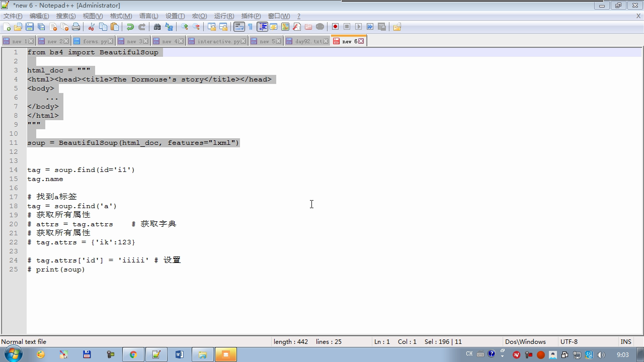Close the day92.txt tab
Image resolution: width=644 pixels, height=362 pixels.
326,41
